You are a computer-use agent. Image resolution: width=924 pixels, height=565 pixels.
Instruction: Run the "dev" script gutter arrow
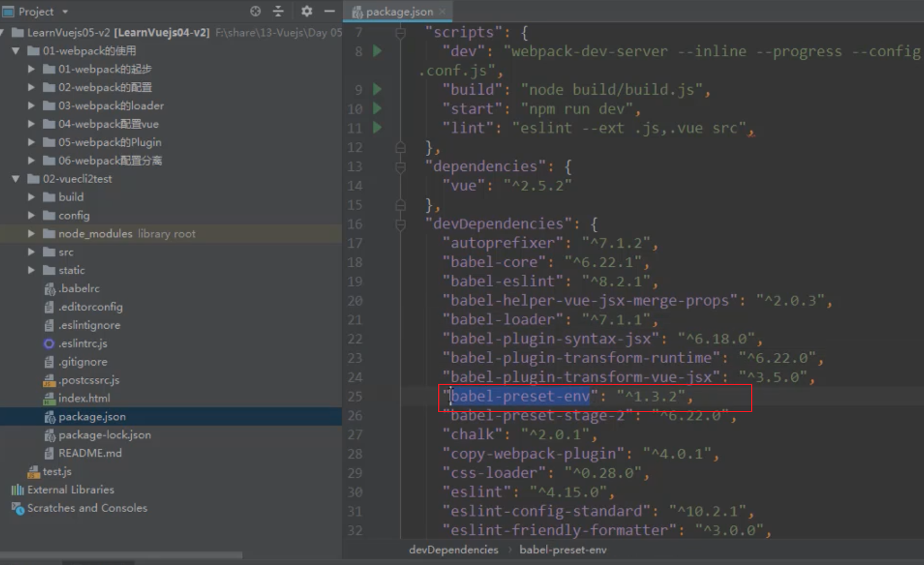pyautogui.click(x=377, y=51)
